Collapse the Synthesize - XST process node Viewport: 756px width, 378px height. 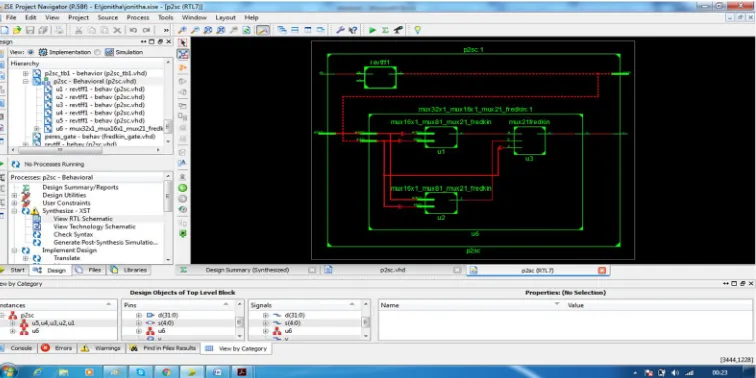14,211
